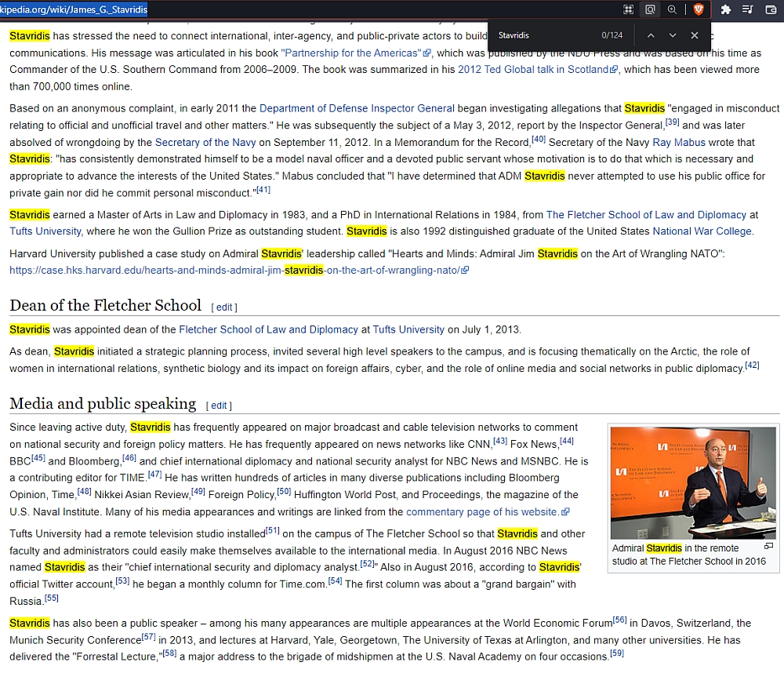784x673 pixels.
Task: Click citation reference [41]
Action: pos(263,190)
